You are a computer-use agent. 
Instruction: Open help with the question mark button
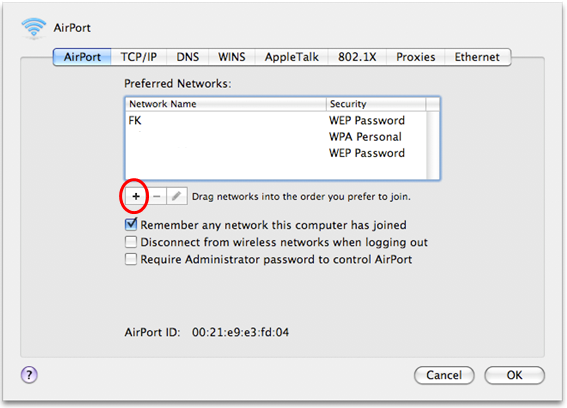pos(29,375)
